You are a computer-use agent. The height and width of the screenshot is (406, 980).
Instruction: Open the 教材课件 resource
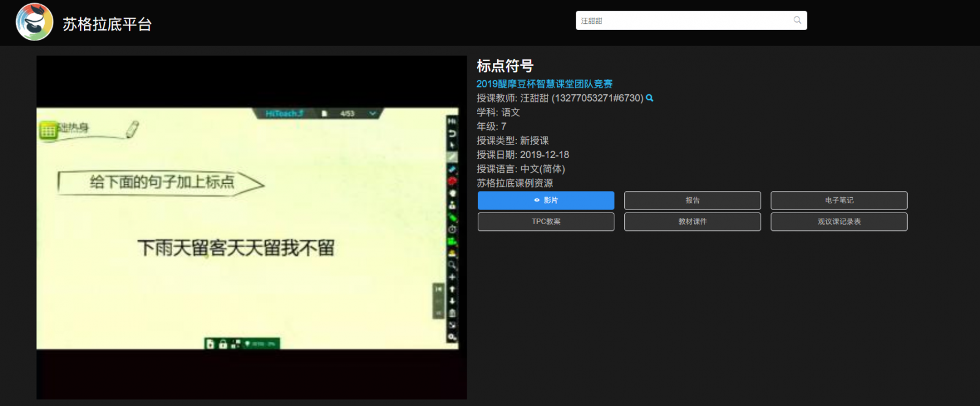tap(692, 222)
